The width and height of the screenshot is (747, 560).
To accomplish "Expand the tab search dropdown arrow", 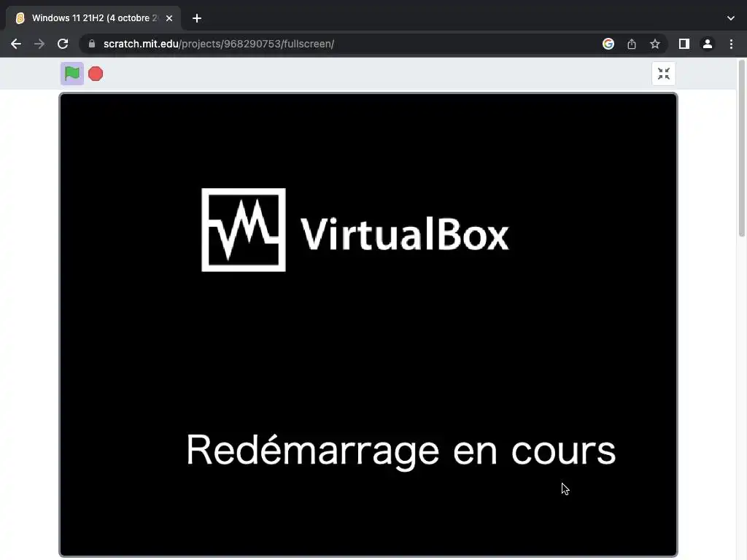I will 731,18.
